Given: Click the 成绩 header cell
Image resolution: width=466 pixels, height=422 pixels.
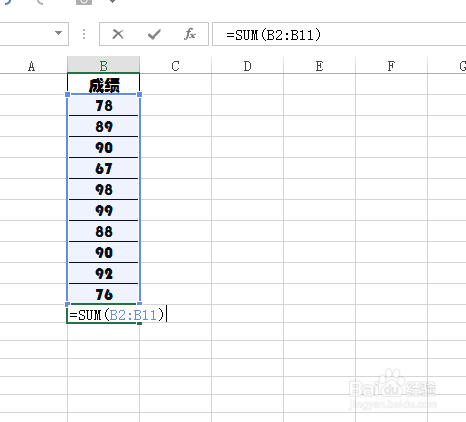Looking at the screenshot, I should click(103, 84).
